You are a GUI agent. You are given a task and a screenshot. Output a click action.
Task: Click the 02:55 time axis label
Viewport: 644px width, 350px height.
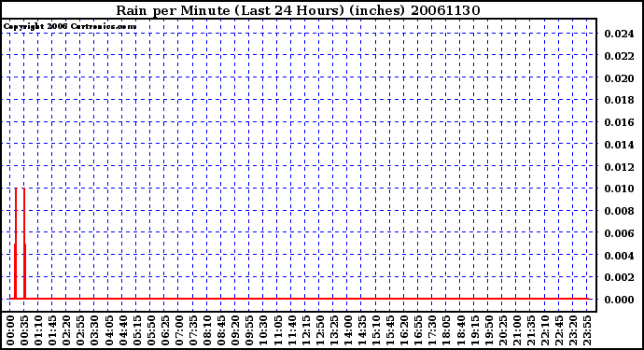[81, 330]
